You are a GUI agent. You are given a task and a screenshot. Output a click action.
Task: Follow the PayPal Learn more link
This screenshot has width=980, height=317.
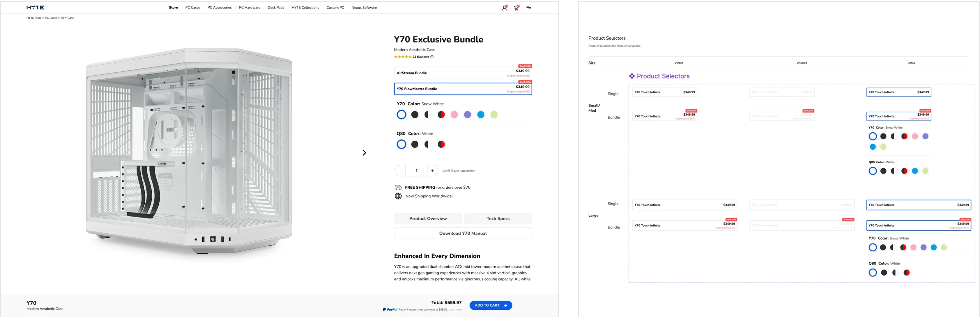click(x=455, y=310)
